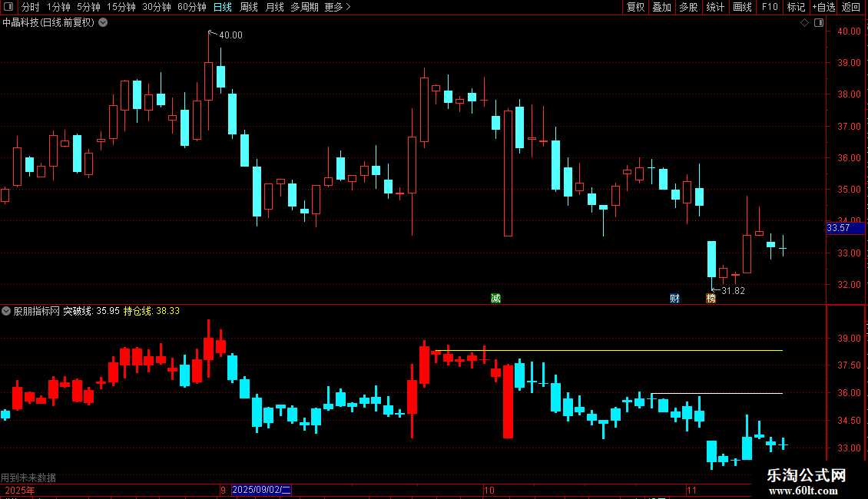Expand the 更多 periods menu
Screen dimensions: 868x499
337,7
